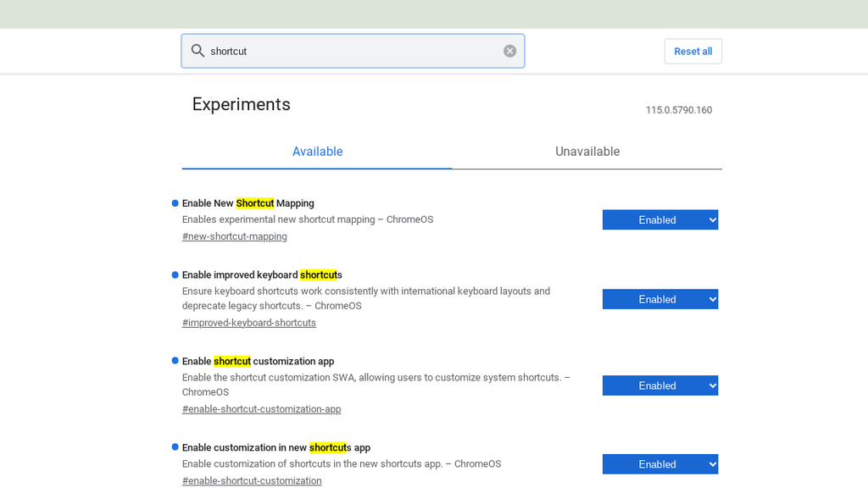Click blue dot beside customization in new shortcuts flag
The width and height of the screenshot is (868, 488).
click(173, 447)
